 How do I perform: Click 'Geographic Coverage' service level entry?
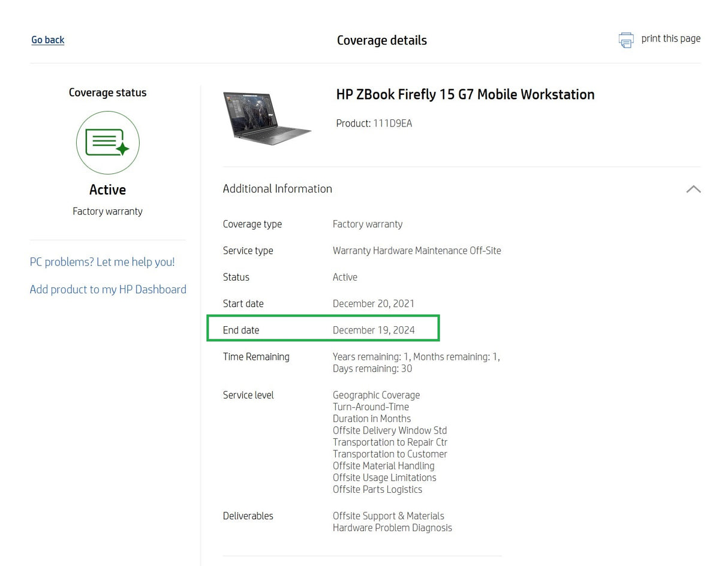pyautogui.click(x=376, y=395)
